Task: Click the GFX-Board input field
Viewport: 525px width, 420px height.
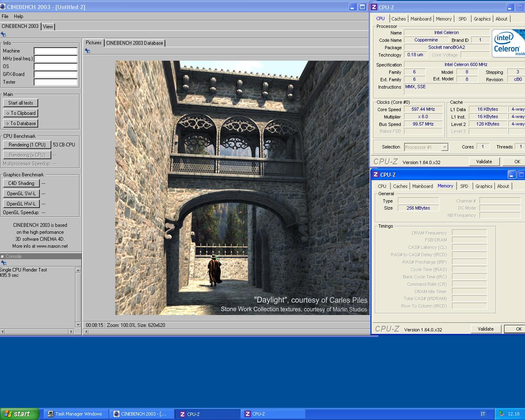Action: pyautogui.click(x=56, y=74)
